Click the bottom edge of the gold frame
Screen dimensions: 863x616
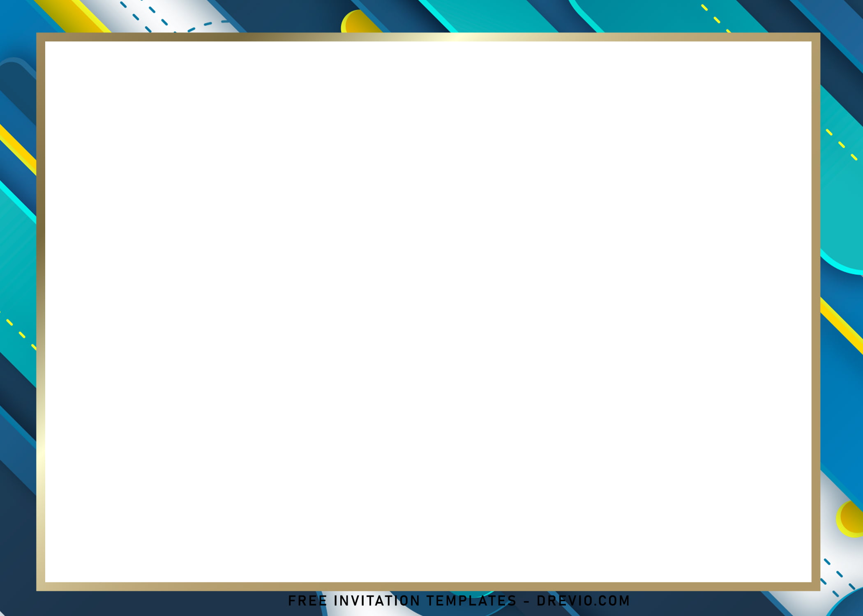428,586
